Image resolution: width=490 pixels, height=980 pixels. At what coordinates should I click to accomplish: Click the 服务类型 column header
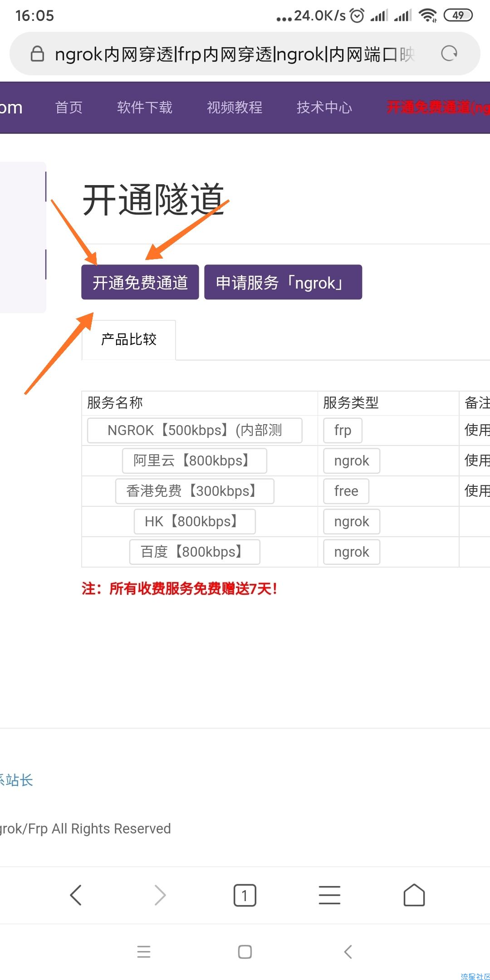tap(351, 402)
